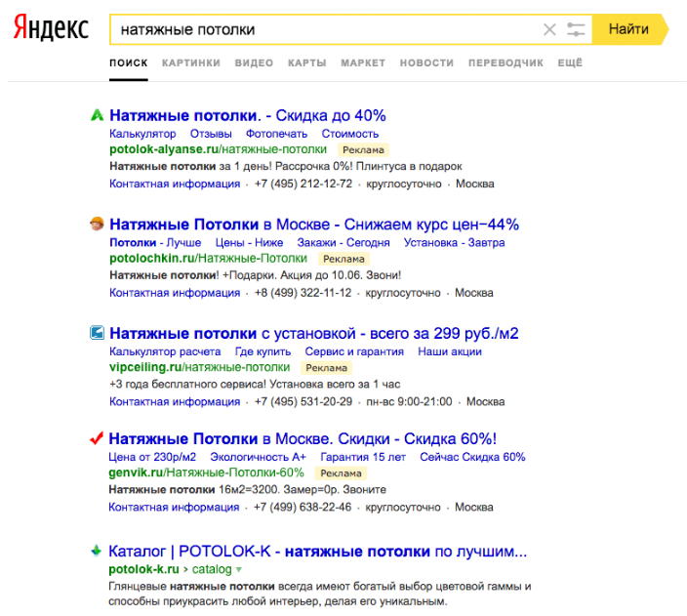This screenshot has height=616, width=687.
Task: Switch to the КАРТИНКИ tab
Action: point(191,63)
